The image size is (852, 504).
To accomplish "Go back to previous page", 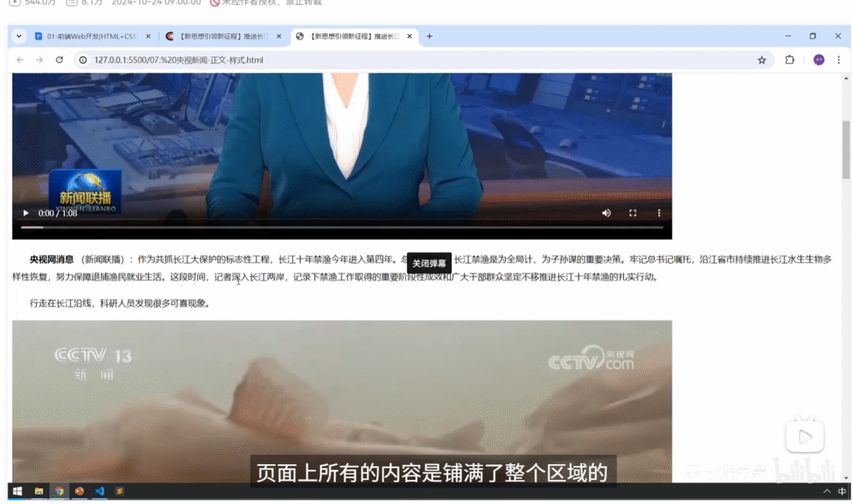I will (19, 60).
